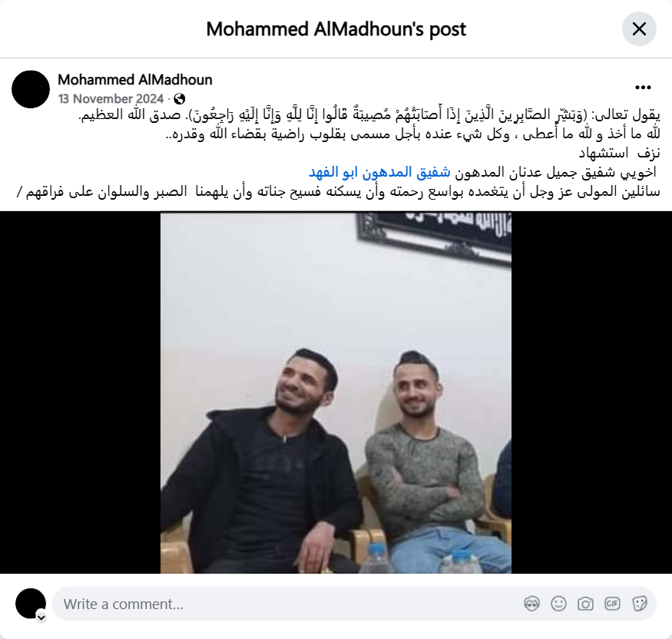
Task: Open the emoji picker in comment box
Action: point(559,604)
